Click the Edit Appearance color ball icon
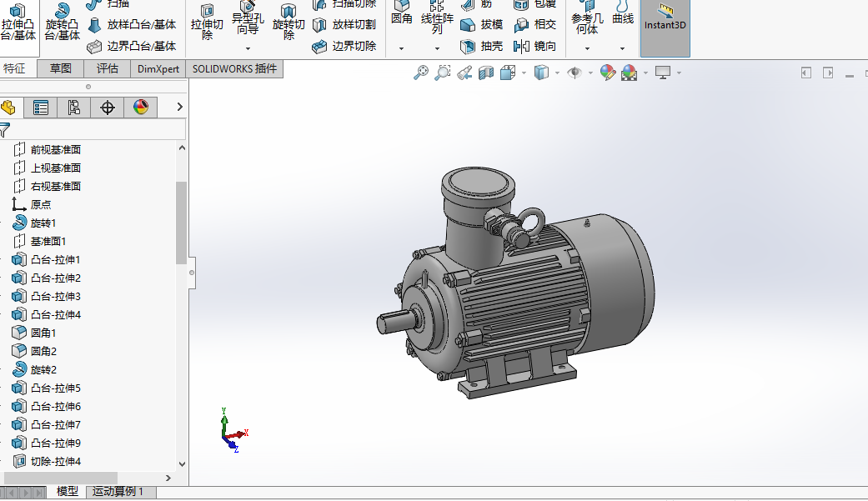Screen dimensions: 868x501 point(607,73)
